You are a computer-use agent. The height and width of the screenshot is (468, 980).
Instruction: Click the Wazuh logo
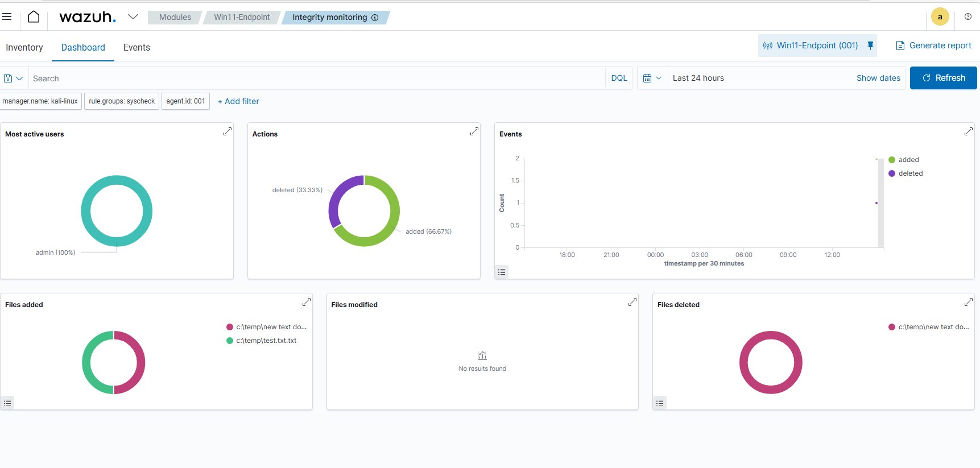click(88, 17)
